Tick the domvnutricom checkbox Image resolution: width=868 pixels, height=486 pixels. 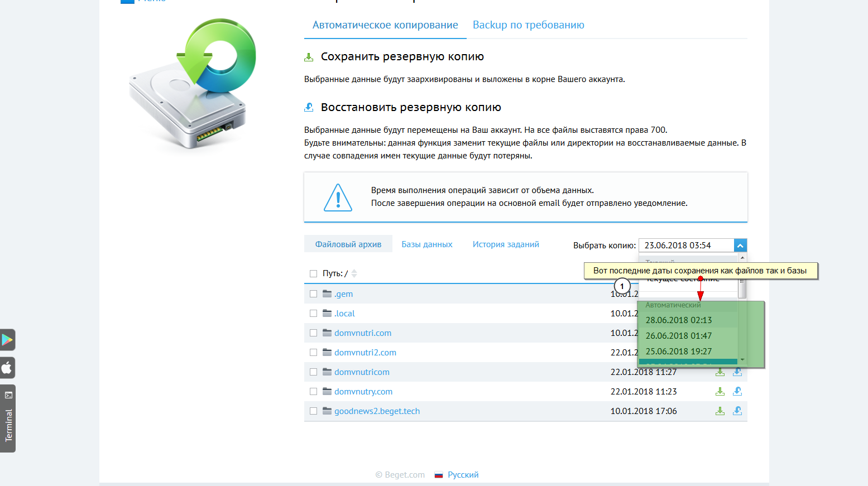pos(313,372)
